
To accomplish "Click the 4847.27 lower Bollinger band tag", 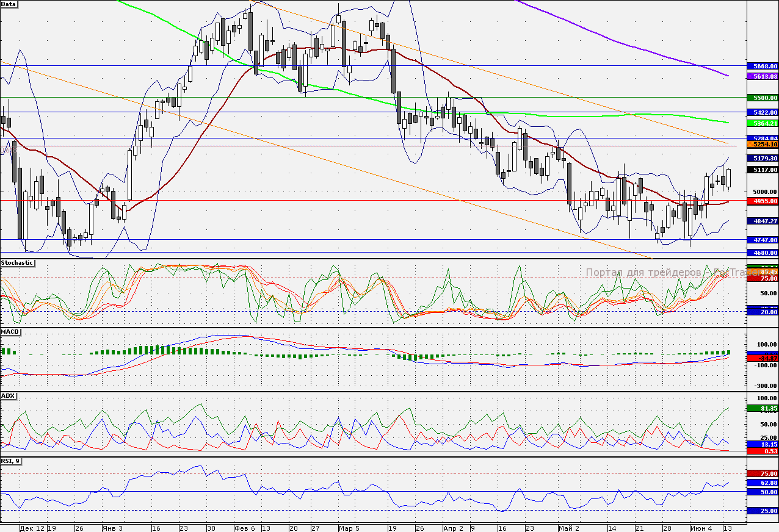I will click(x=763, y=221).
